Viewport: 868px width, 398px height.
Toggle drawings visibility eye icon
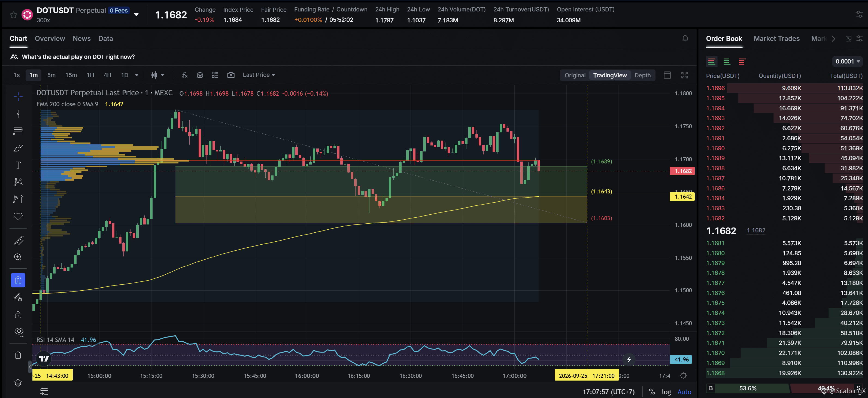(19, 332)
